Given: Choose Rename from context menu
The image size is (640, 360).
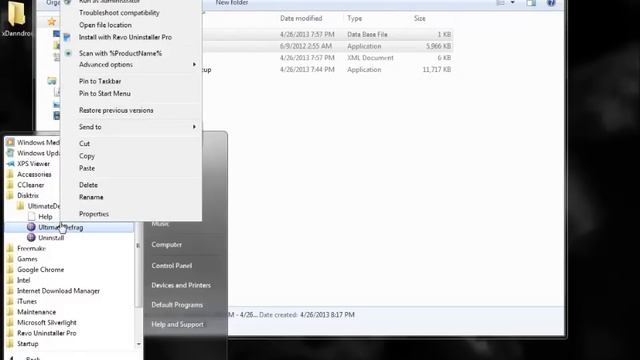Looking at the screenshot, I should (91, 197).
